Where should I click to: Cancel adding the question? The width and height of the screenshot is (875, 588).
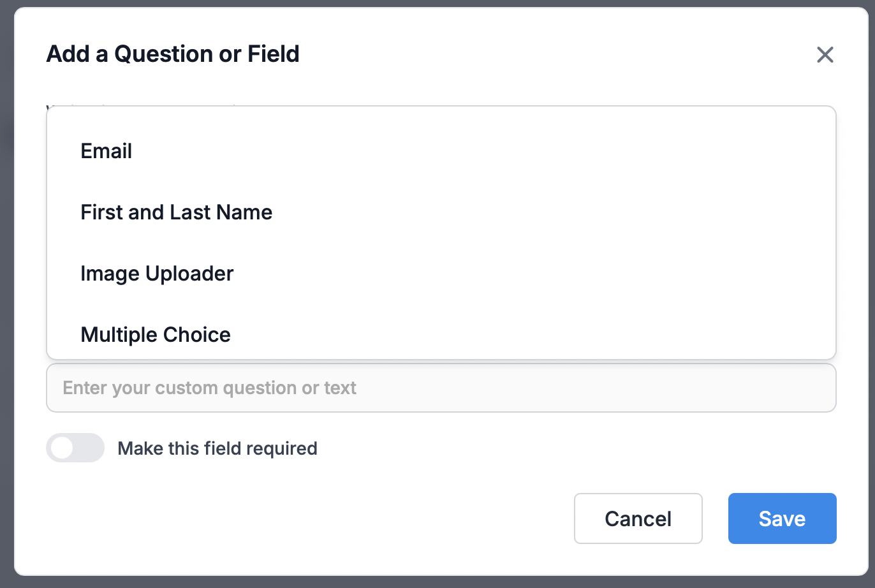pyautogui.click(x=638, y=518)
